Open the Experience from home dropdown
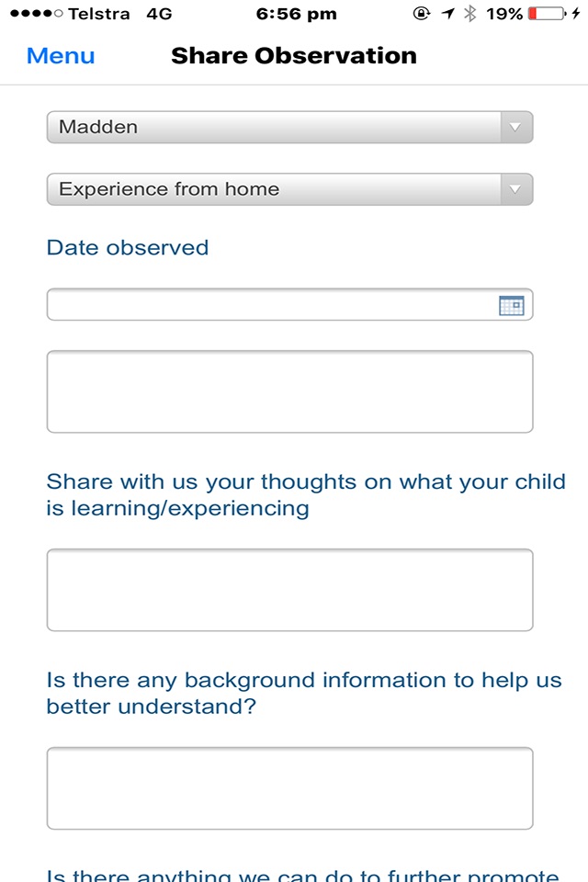588x882 pixels. click(289, 189)
